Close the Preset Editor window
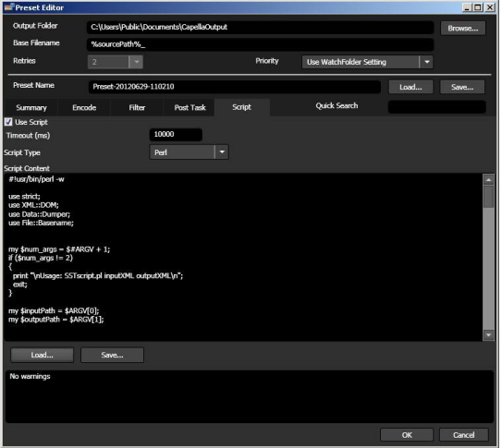502x448 pixels. (490, 7)
